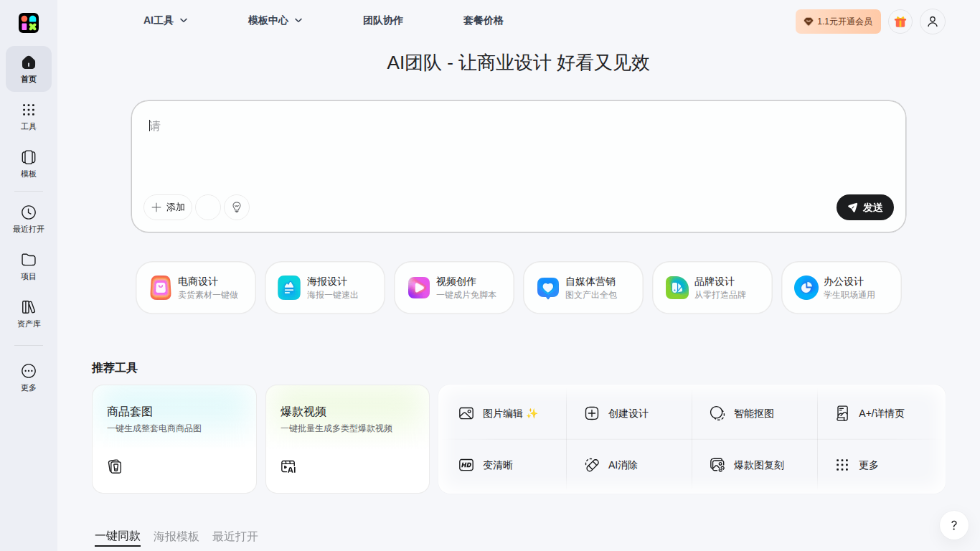Click 更多 in the left sidebar

point(29,377)
